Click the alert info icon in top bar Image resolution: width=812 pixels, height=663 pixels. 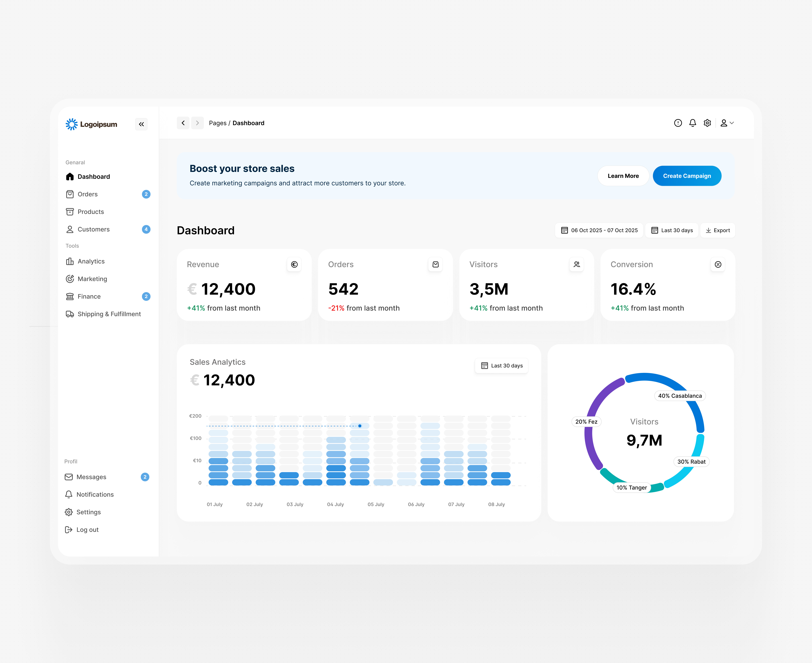tap(678, 123)
